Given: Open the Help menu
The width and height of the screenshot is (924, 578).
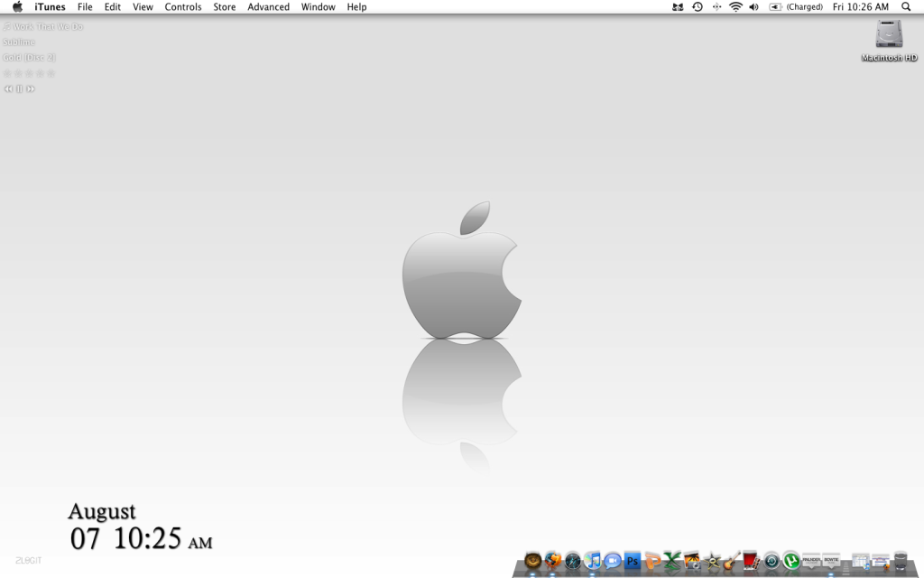Looking at the screenshot, I should click(356, 7).
